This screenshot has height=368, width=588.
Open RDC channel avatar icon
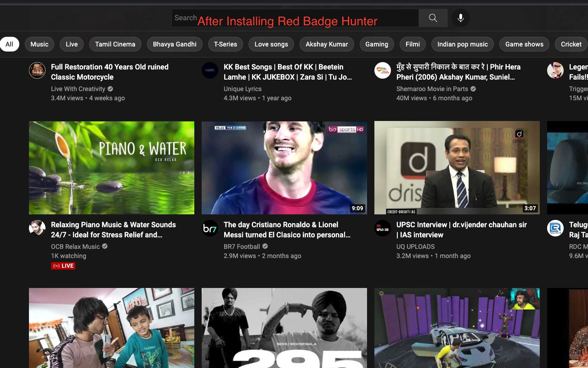pos(555,228)
